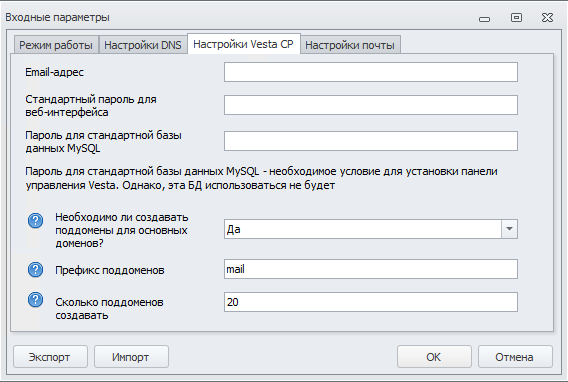Select the Настройки Vesta CP tab
Image resolution: width=568 pixels, height=382 pixels.
(x=243, y=44)
